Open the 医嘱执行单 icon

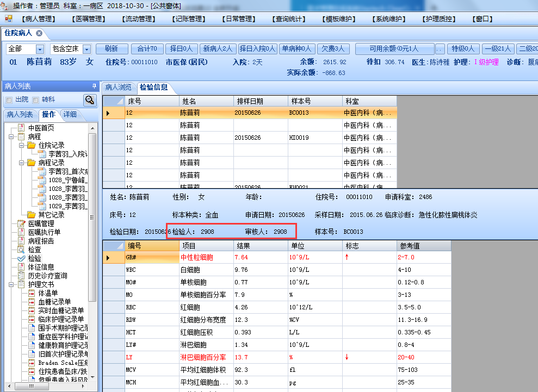tap(21, 232)
